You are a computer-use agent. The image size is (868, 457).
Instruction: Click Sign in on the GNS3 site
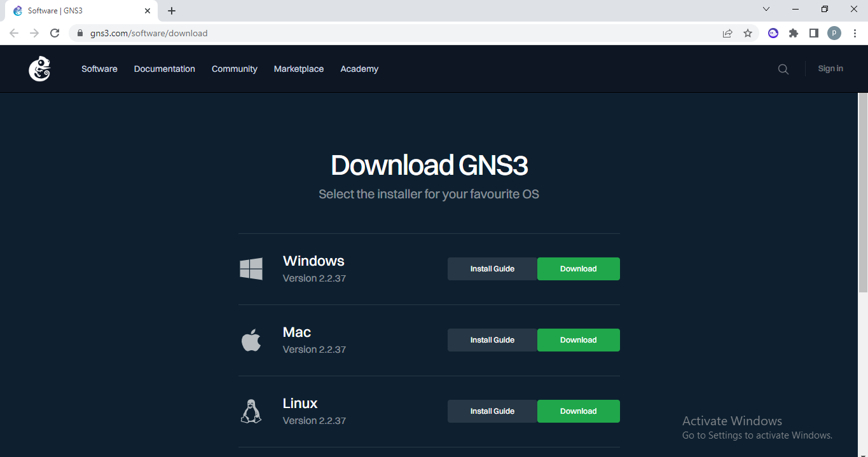click(830, 68)
